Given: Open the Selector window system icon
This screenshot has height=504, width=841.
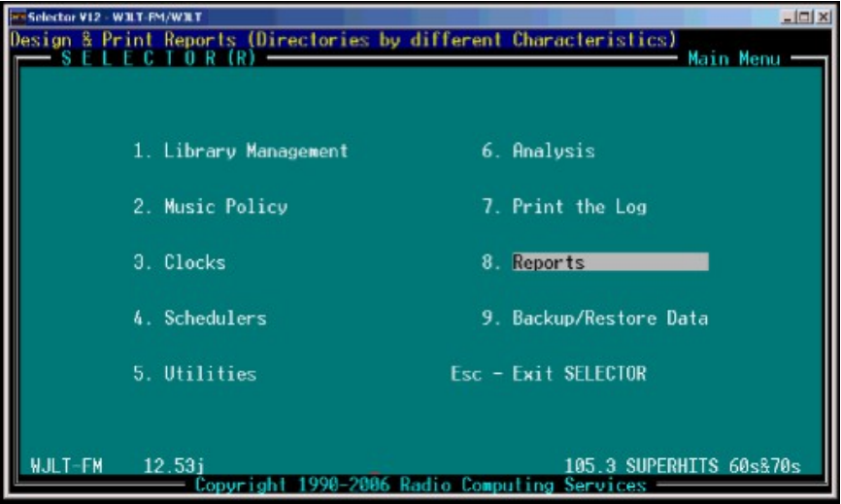Looking at the screenshot, I should coord(18,17).
